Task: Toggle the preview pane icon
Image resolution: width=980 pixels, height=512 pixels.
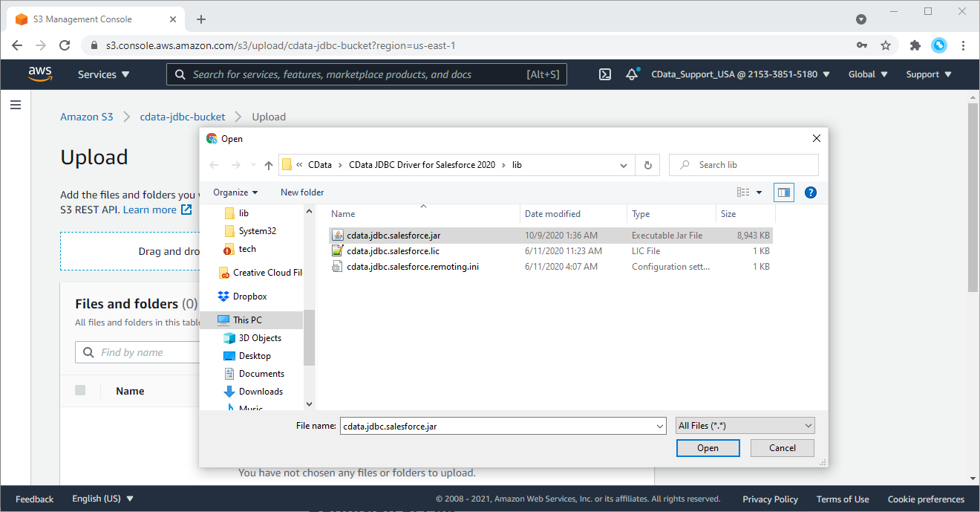Action: pos(783,192)
